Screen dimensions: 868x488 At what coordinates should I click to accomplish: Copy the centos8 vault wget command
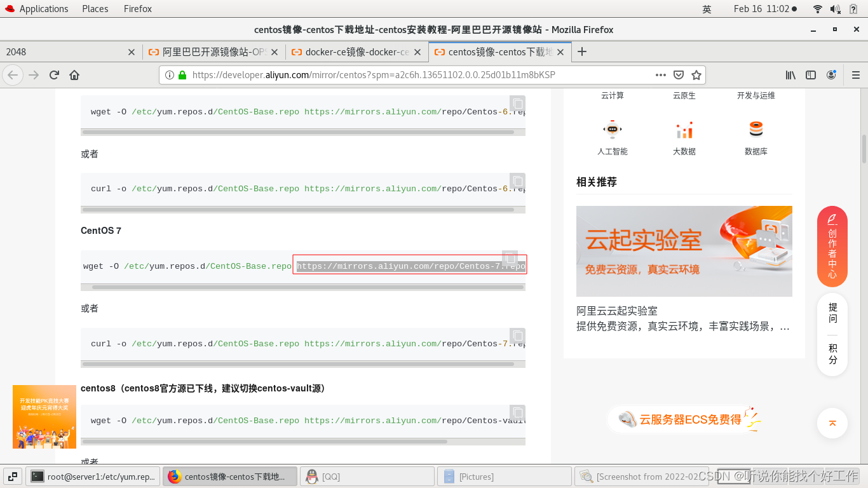click(x=518, y=412)
